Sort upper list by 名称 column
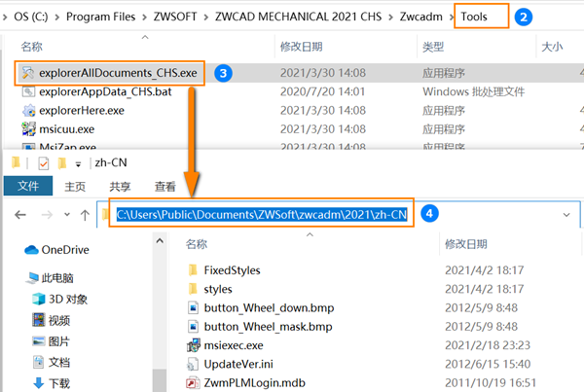The width and height of the screenshot is (584, 392). pos(32,47)
